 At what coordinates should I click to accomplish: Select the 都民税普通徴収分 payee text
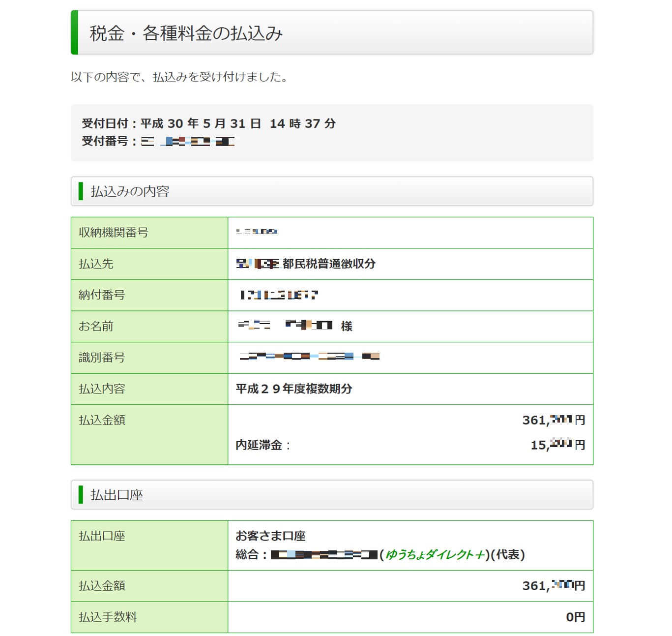pyautogui.click(x=328, y=264)
